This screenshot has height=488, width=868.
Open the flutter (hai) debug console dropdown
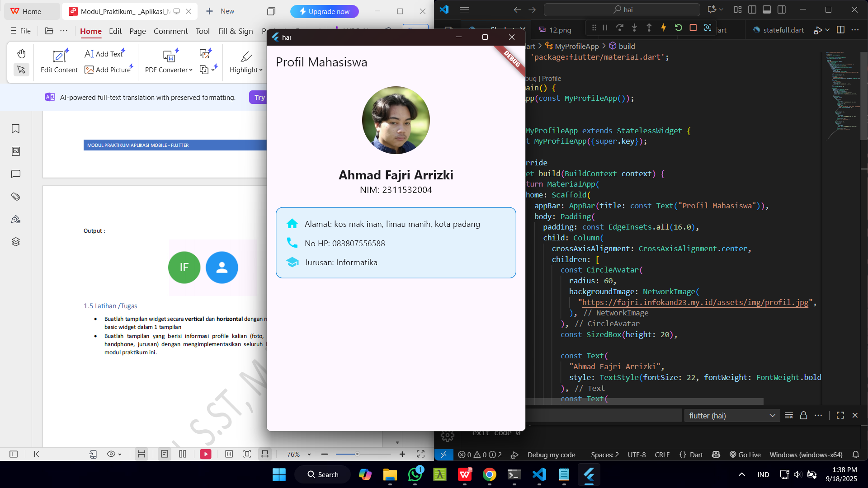pyautogui.click(x=732, y=416)
